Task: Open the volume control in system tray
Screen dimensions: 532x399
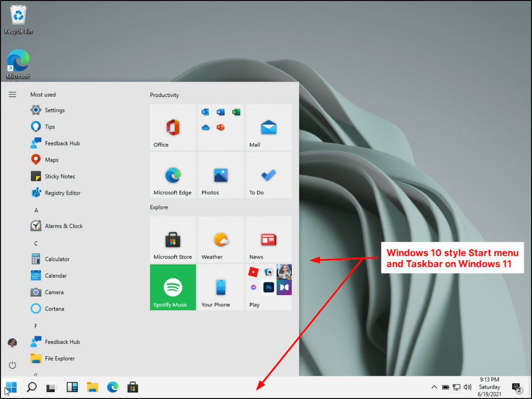Action: point(467,387)
